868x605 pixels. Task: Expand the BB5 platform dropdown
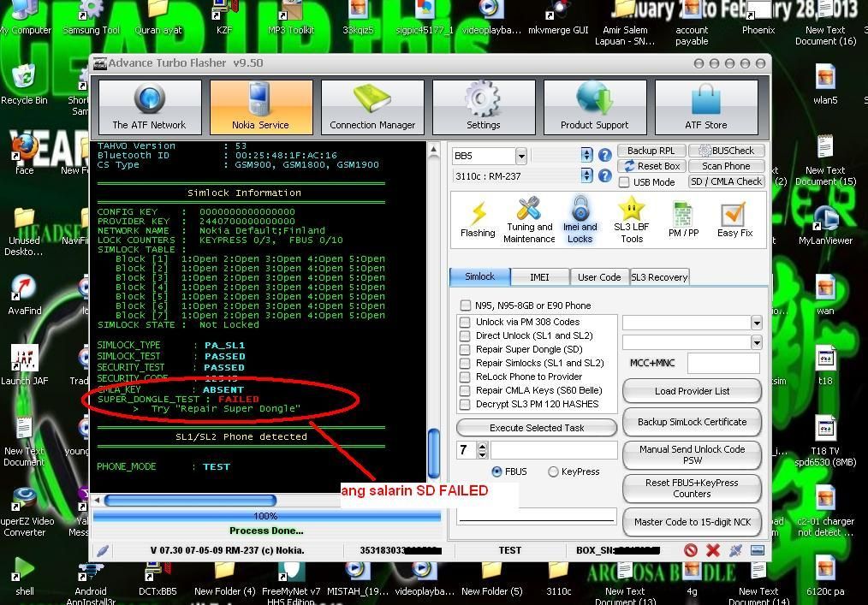coord(520,156)
